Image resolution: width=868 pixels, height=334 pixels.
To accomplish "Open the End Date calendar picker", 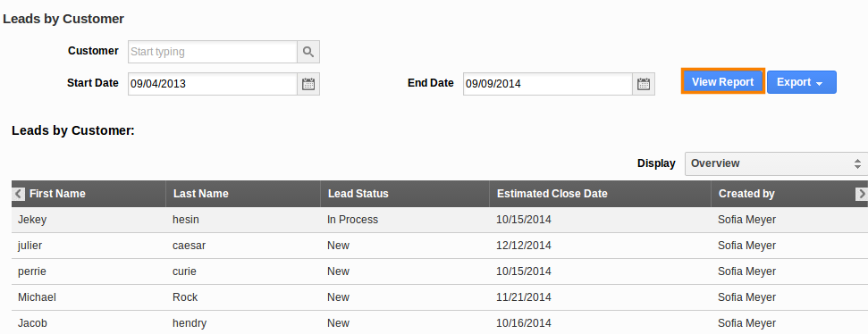I will coord(644,84).
